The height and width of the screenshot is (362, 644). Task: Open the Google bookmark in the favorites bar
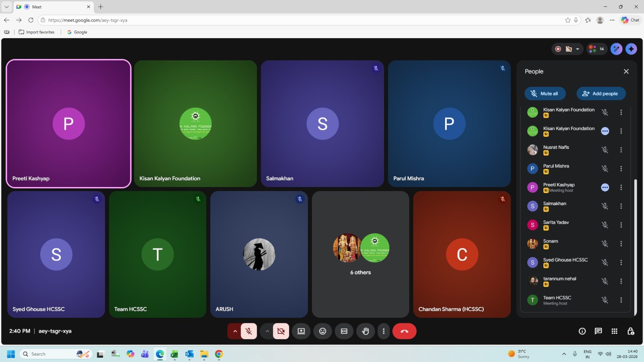[x=77, y=32]
